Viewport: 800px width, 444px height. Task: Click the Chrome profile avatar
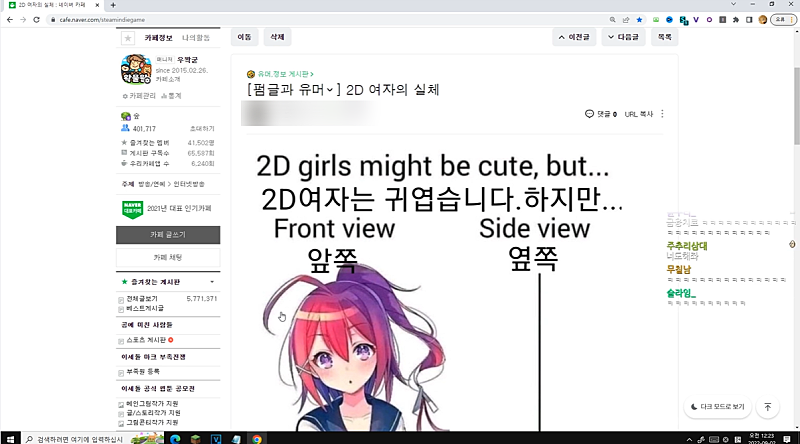coord(763,19)
